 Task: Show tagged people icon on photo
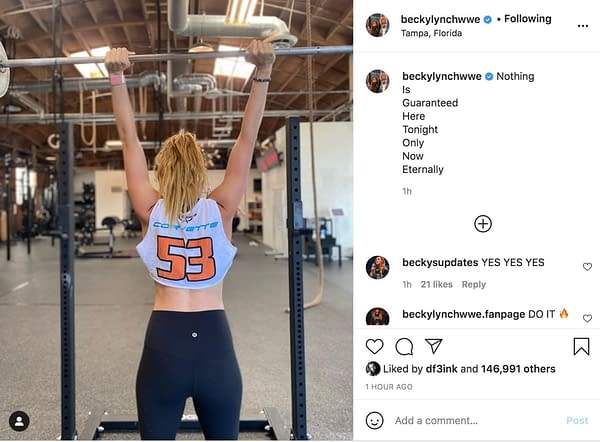point(20,421)
